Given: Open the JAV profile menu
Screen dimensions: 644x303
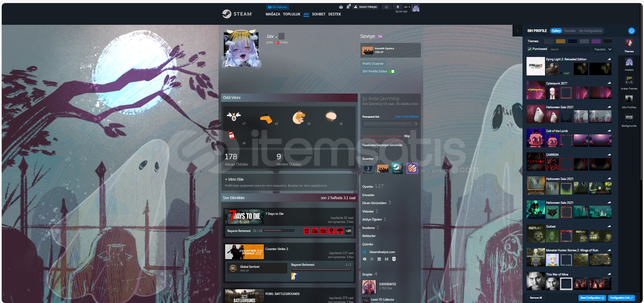Looking at the screenshot, I should point(306,14).
